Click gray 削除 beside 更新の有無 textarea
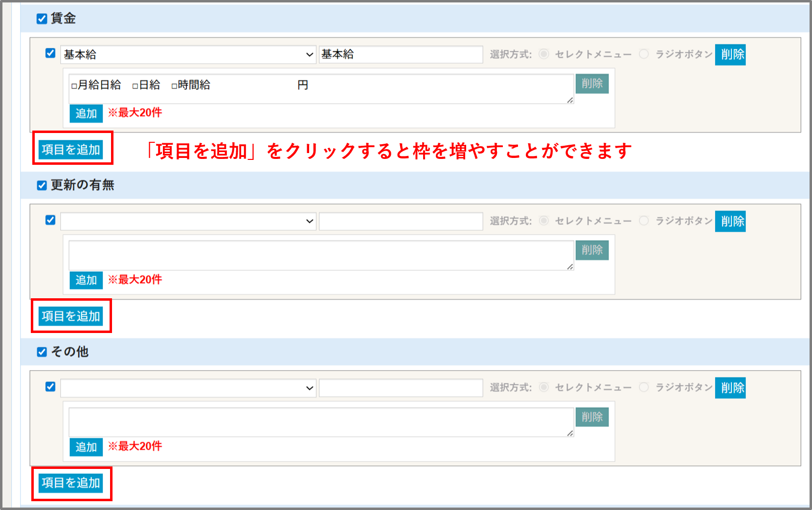 (x=592, y=250)
